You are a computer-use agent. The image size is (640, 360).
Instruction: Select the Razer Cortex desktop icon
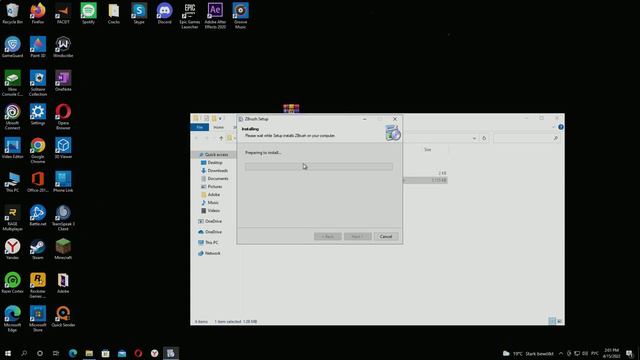pyautogui.click(x=12, y=282)
